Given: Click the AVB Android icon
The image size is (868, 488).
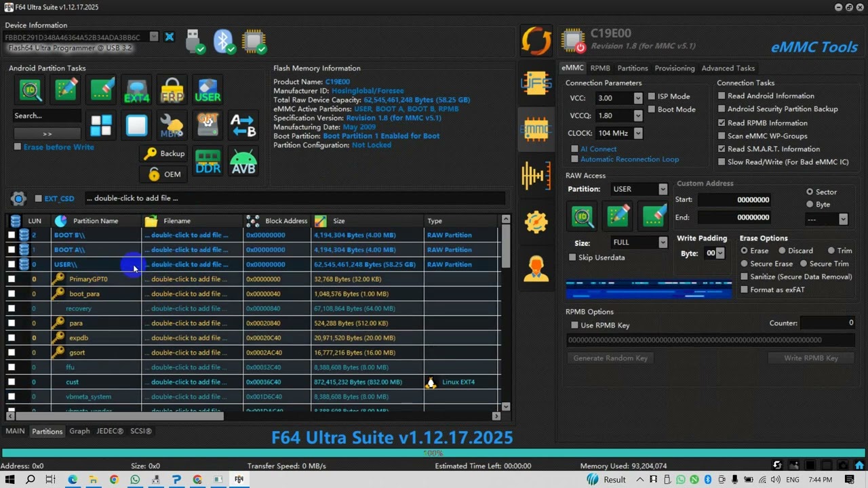Looking at the screenshot, I should click(x=243, y=161).
